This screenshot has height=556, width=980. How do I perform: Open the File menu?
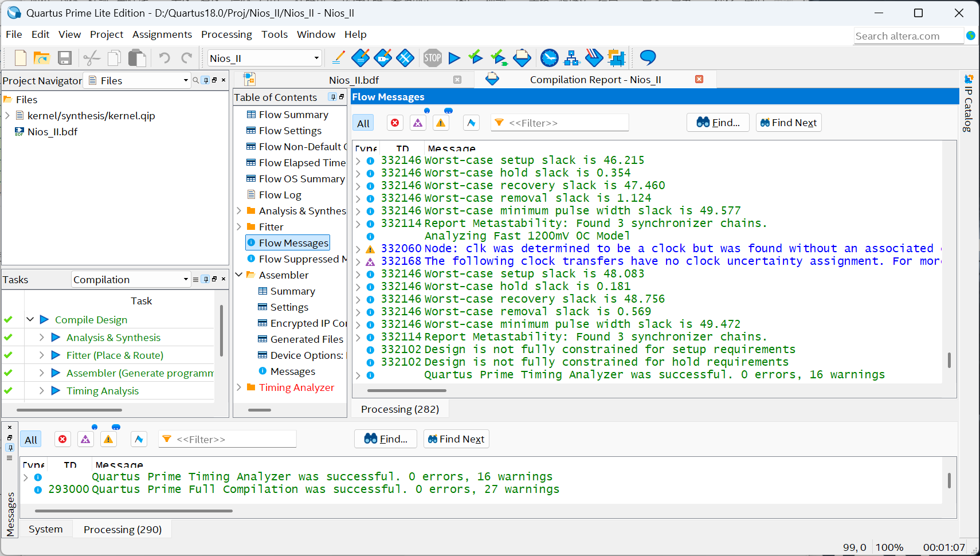(14, 34)
